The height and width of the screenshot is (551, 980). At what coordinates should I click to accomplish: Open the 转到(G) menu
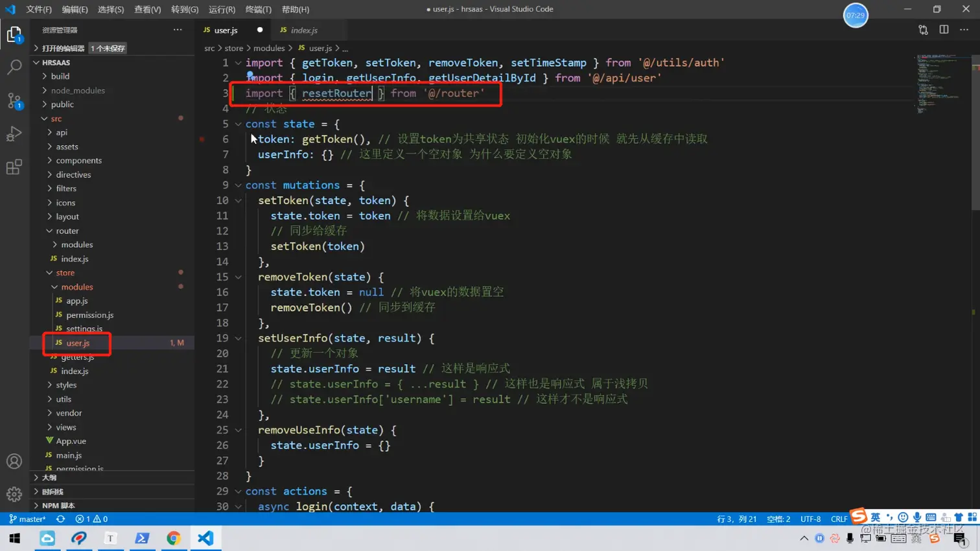[x=185, y=9]
